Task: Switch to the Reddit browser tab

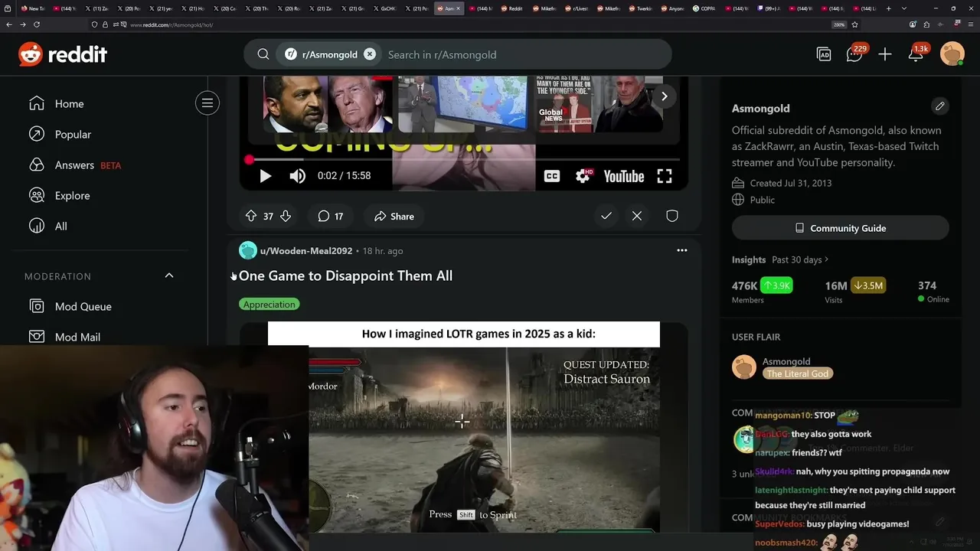Action: [x=511, y=8]
